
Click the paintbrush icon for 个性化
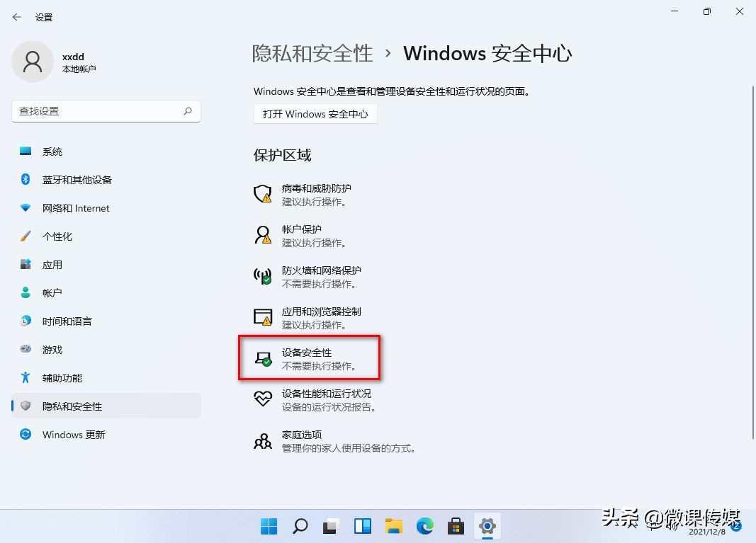pyautogui.click(x=26, y=236)
